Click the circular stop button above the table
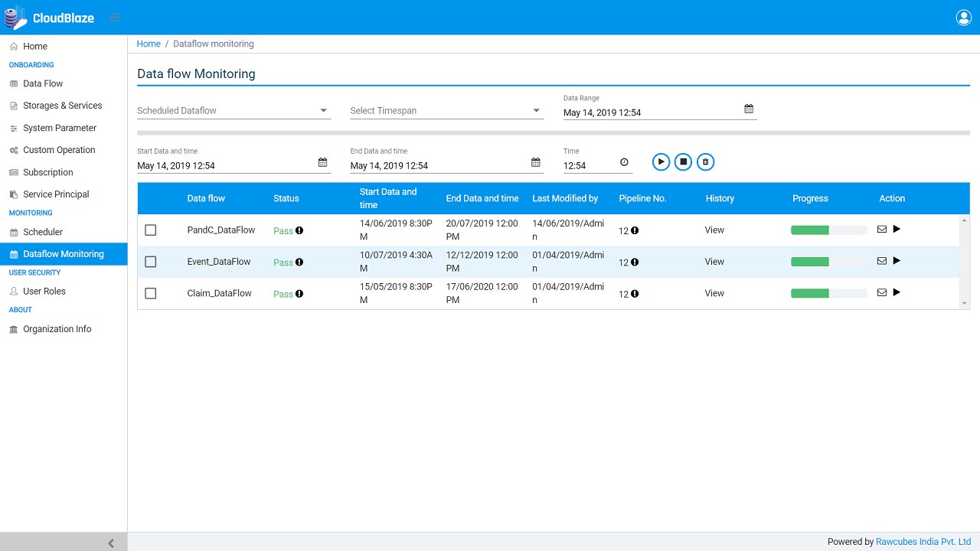This screenshot has width=980, height=551. click(x=683, y=162)
